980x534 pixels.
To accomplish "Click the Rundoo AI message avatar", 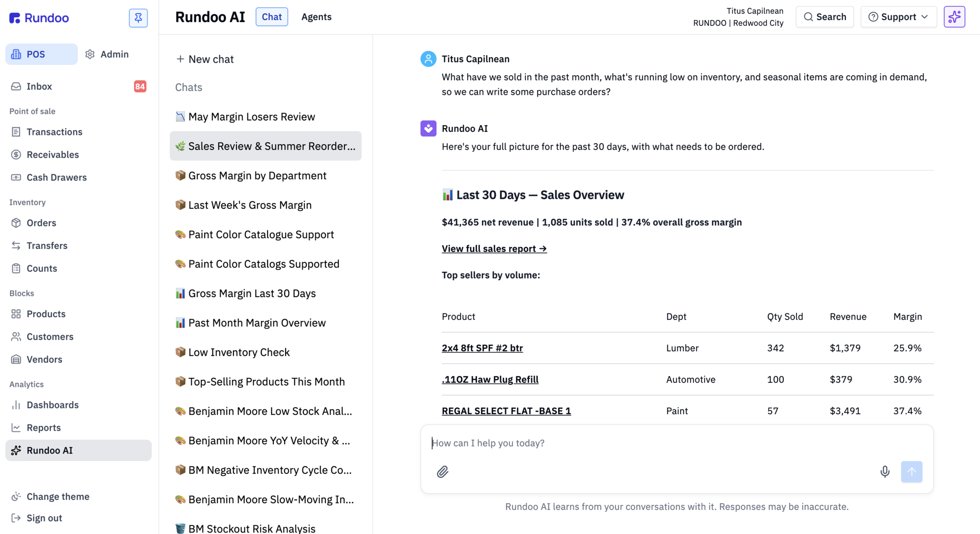I will click(x=428, y=128).
